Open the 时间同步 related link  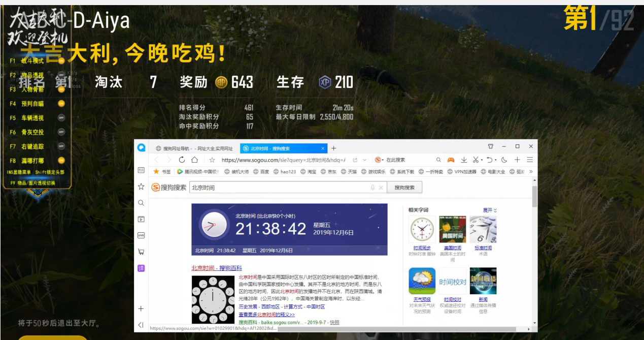click(x=422, y=248)
